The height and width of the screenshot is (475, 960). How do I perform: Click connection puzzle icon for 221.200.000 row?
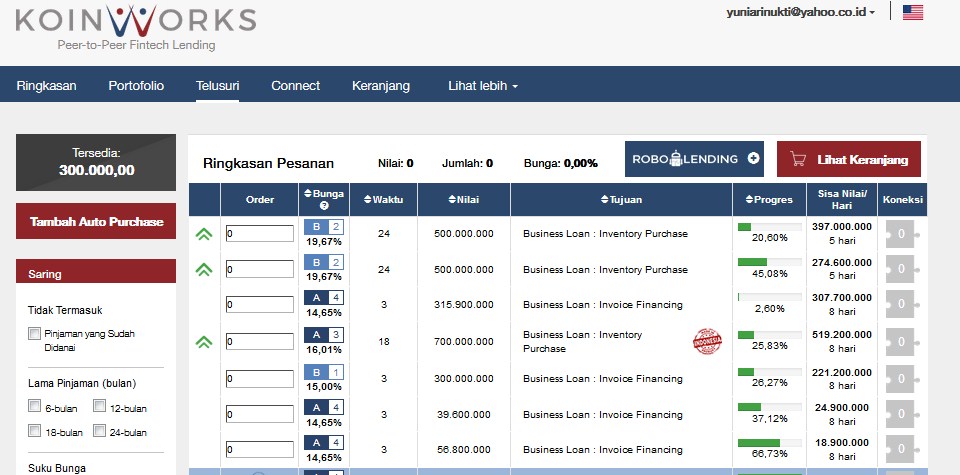click(901, 379)
